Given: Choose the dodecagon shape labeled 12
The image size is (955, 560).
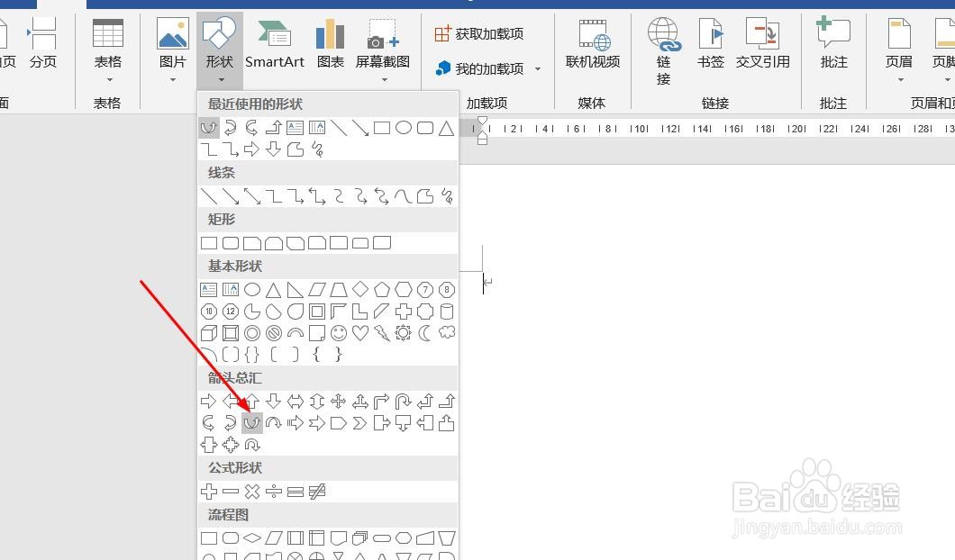Looking at the screenshot, I should pos(231,312).
